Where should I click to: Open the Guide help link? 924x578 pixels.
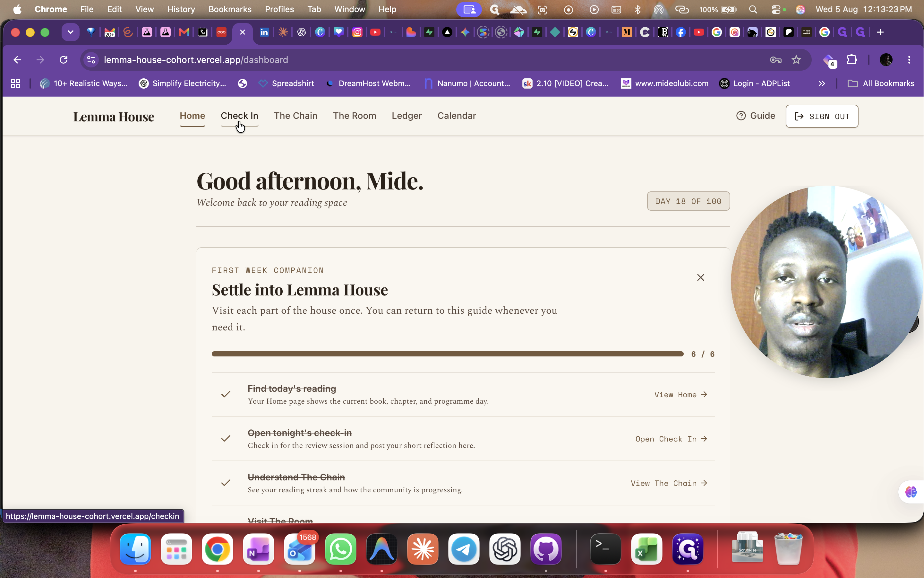756,116
